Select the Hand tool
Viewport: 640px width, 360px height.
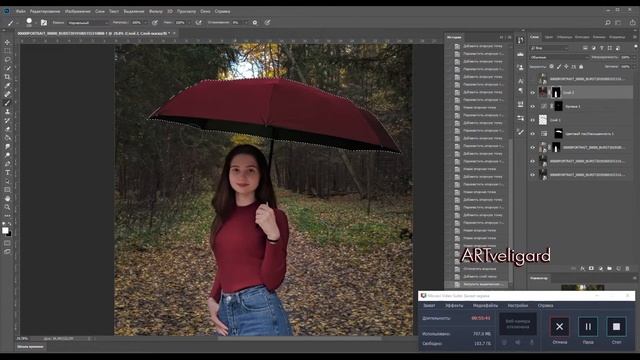pyautogui.click(x=7, y=198)
